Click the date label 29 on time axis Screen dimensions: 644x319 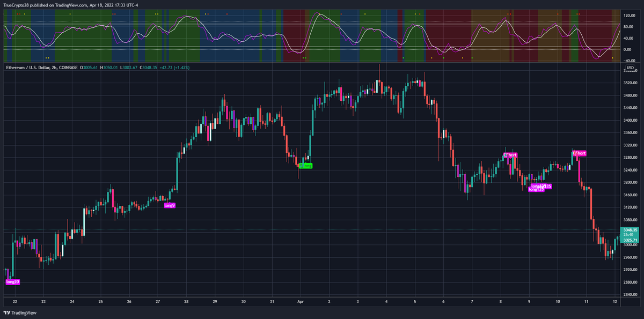click(215, 301)
